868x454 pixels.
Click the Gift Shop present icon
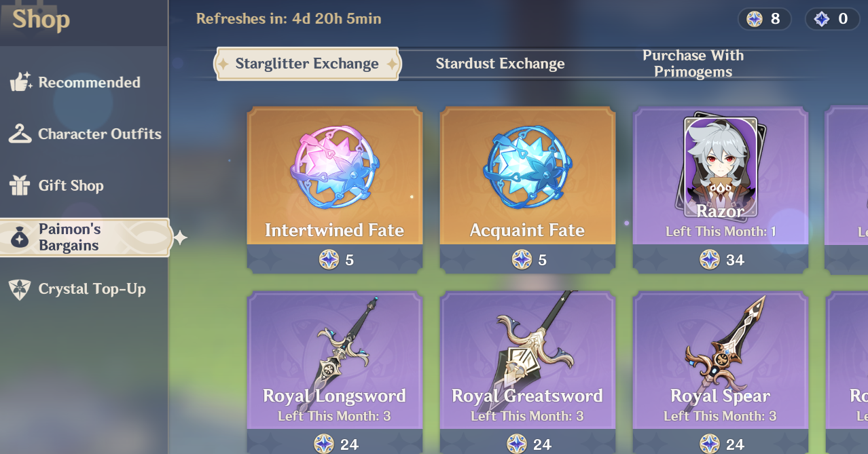(x=20, y=185)
